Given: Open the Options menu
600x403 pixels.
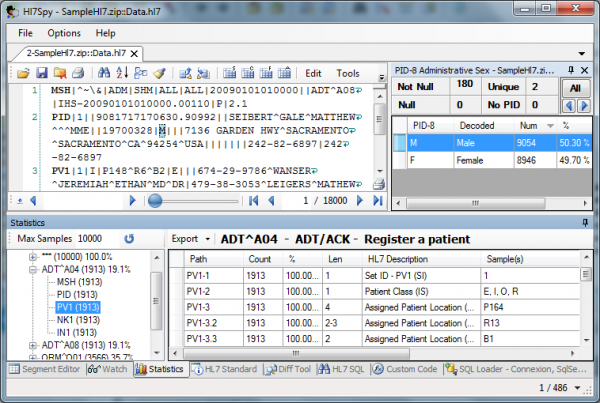Looking at the screenshot, I should [64, 33].
